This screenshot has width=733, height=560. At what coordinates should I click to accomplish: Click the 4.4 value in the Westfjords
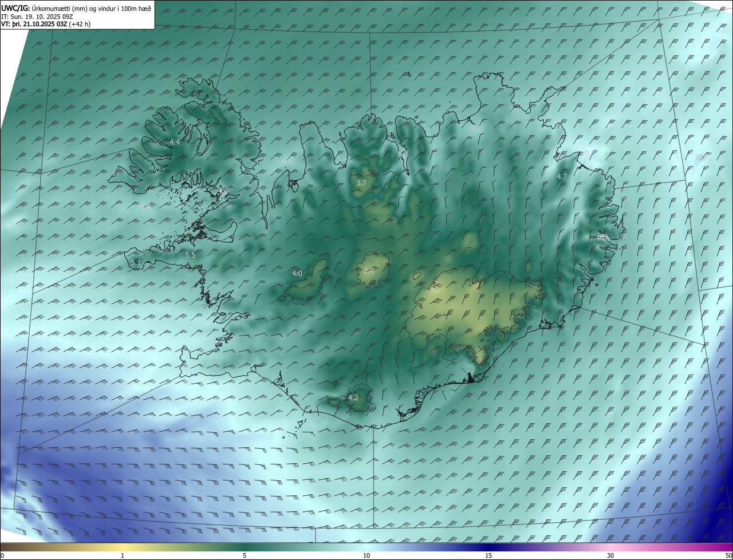[x=175, y=142]
